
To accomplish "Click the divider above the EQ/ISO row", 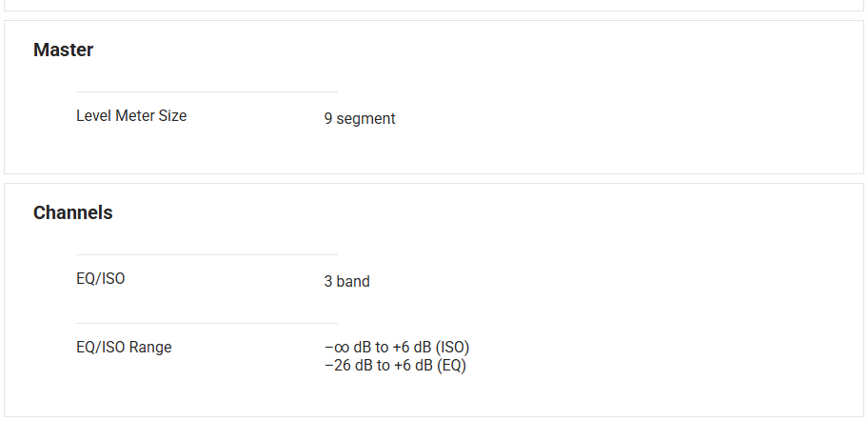I will pos(207,255).
